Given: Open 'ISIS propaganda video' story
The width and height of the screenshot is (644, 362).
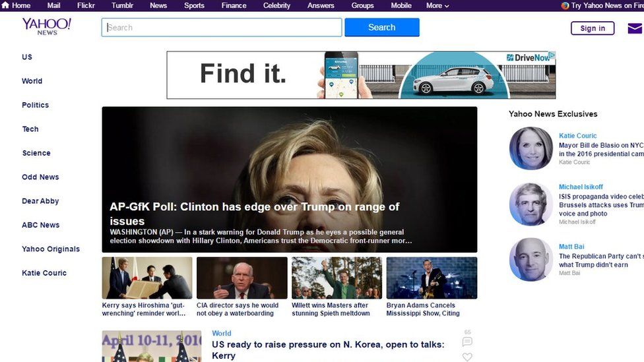Looking at the screenshot, I should 601,205.
